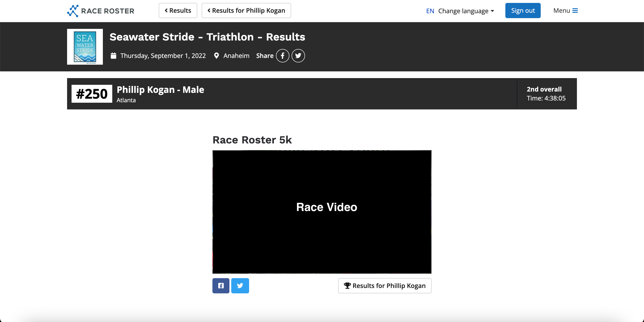Click the Race Roster 5k heading
This screenshot has width=644, height=322.
(x=252, y=140)
